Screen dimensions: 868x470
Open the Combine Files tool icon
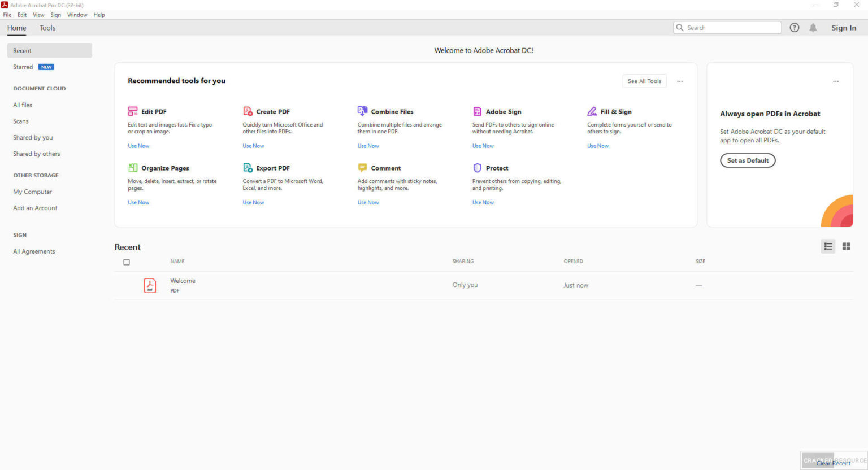[x=362, y=111]
